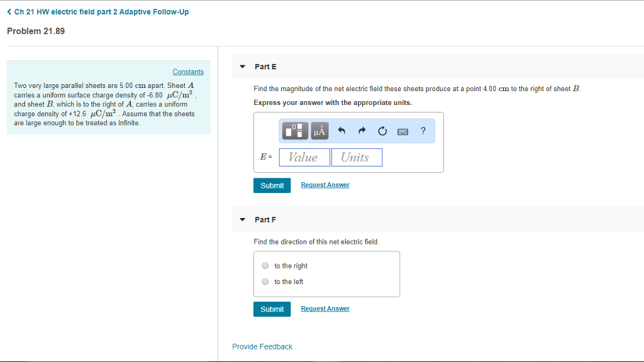This screenshot has width=644, height=362.
Task: Collapse the Part F section
Action: [242, 219]
